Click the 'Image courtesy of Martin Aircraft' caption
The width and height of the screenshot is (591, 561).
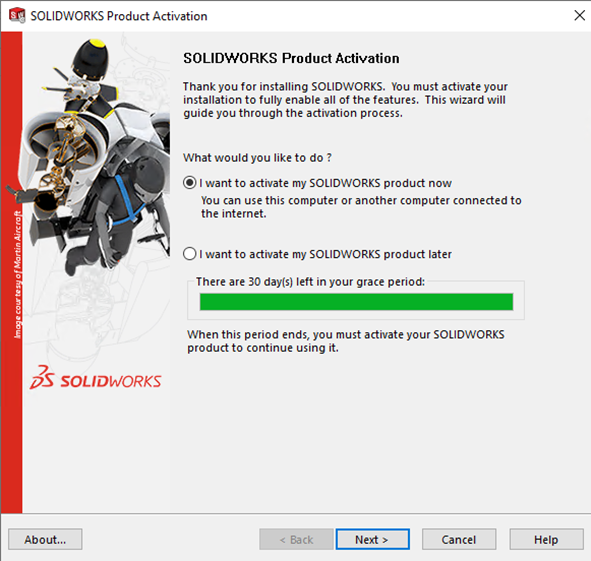click(18, 274)
